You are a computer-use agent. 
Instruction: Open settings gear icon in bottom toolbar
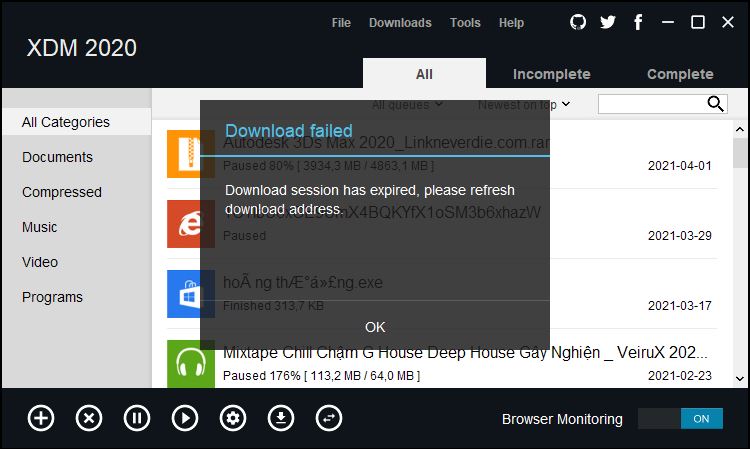(233, 418)
